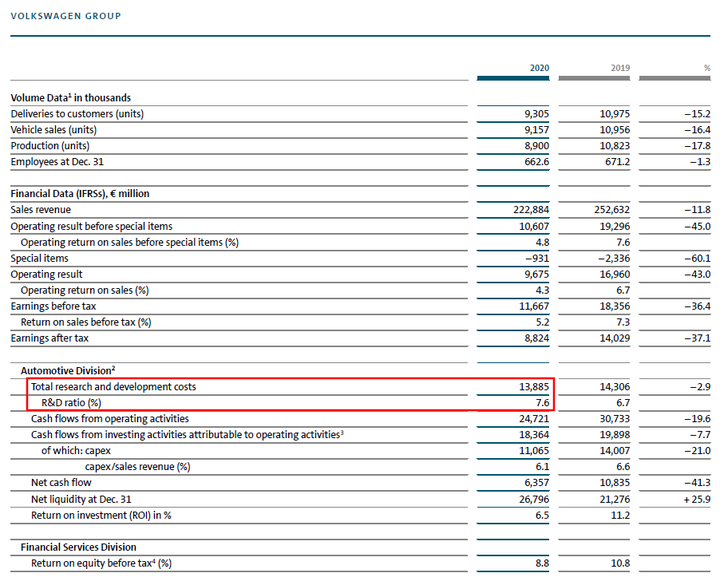Select the Deliveries to customers (units) label

click(77, 114)
